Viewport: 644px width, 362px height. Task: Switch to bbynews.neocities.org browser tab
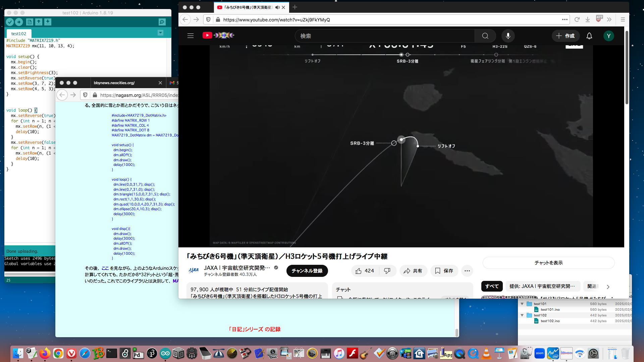[114, 83]
